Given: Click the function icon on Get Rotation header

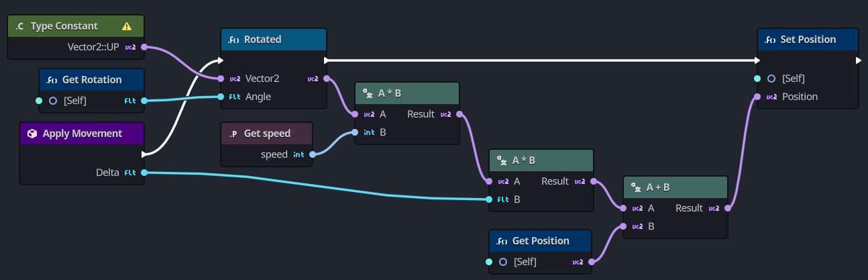Looking at the screenshot, I should (52, 80).
